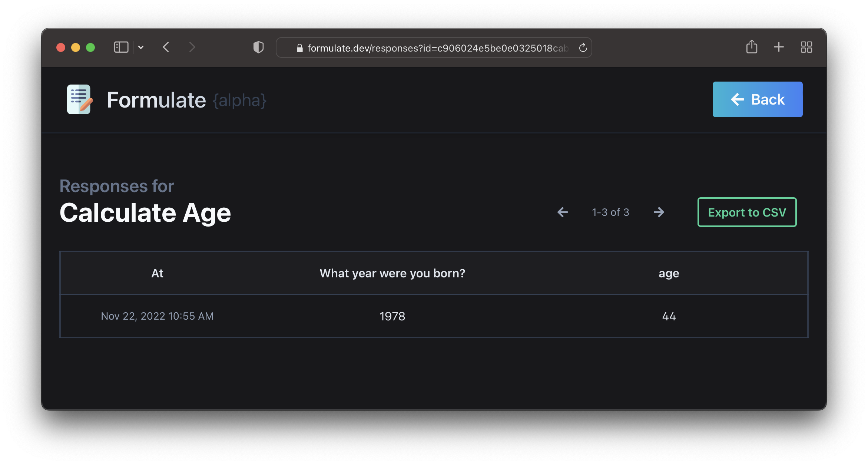Go back with browser back arrow
The height and width of the screenshot is (465, 868).
tap(166, 47)
